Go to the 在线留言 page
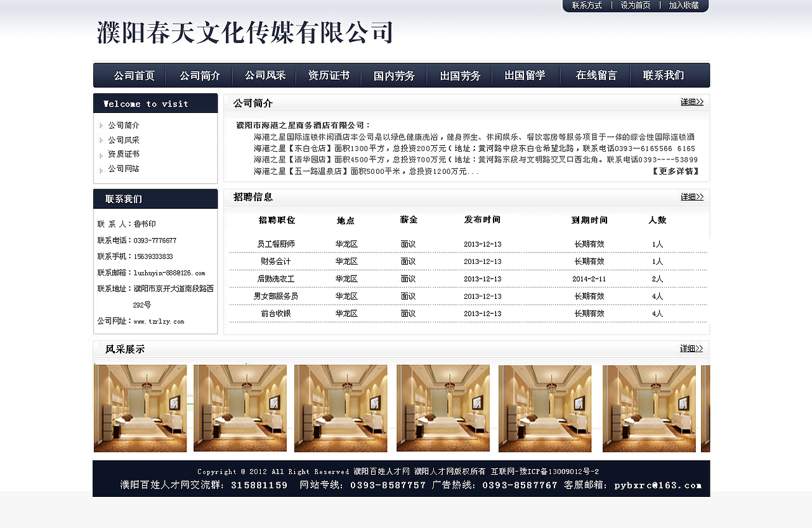The image size is (812, 528). (595, 75)
